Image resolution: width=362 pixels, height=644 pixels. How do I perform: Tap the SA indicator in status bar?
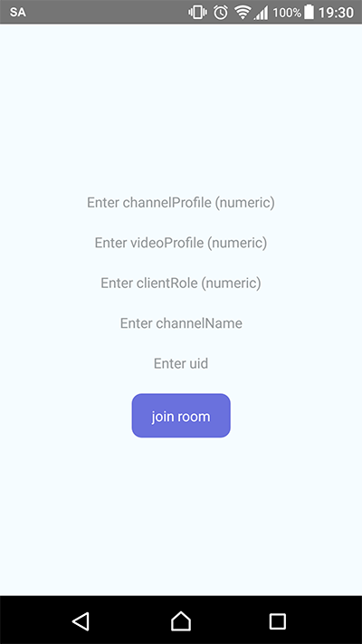(18, 13)
